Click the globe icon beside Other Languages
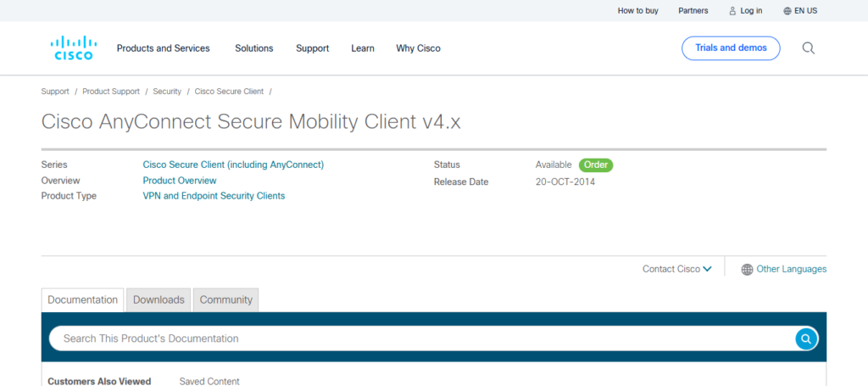 [x=747, y=269]
